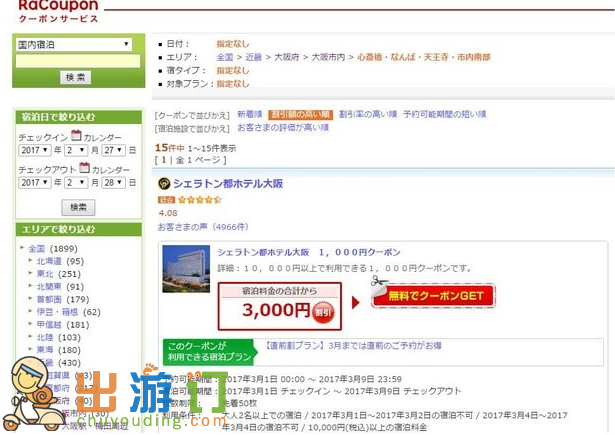Open 1,000円クーポン coupon title link
This screenshot has height=435, width=615.
click(309, 252)
